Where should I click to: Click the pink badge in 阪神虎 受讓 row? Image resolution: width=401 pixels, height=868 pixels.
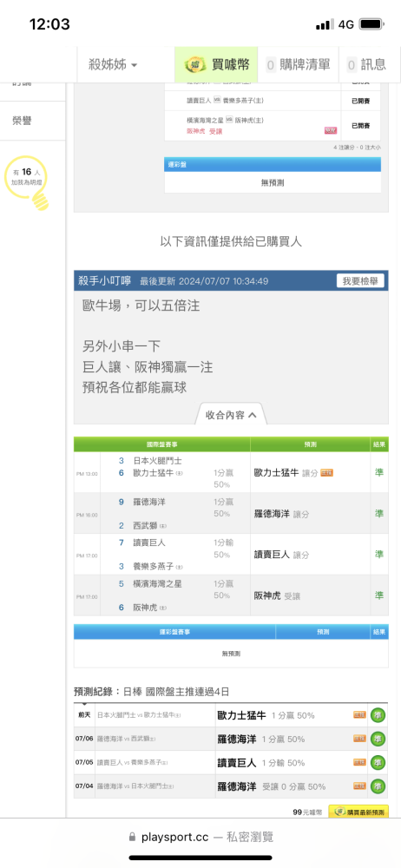coord(331,131)
